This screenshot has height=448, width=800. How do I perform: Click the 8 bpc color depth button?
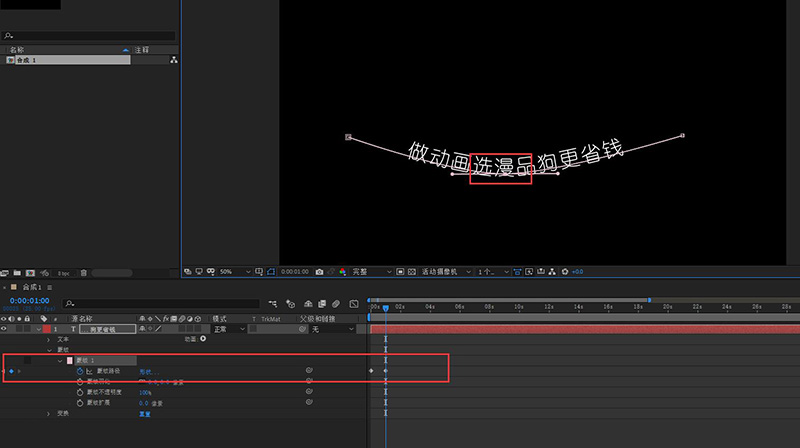tap(63, 273)
